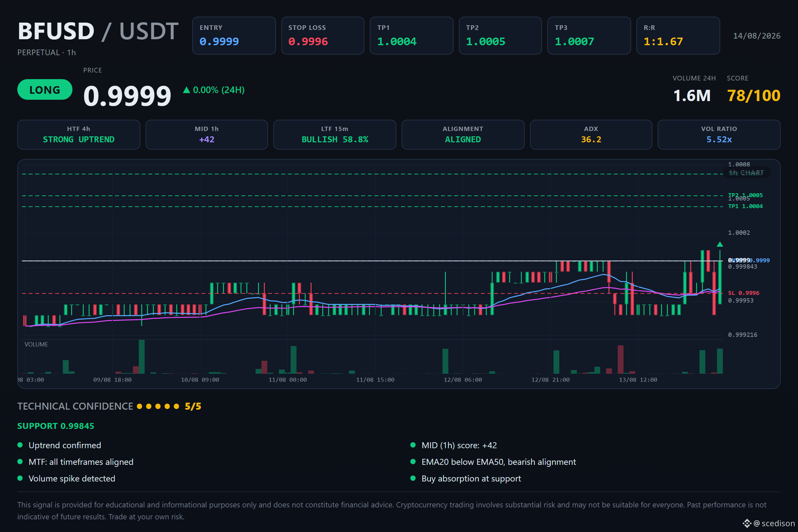Click the green up triangle beside 0.00% (24H)
798x532 pixels.
point(186,90)
